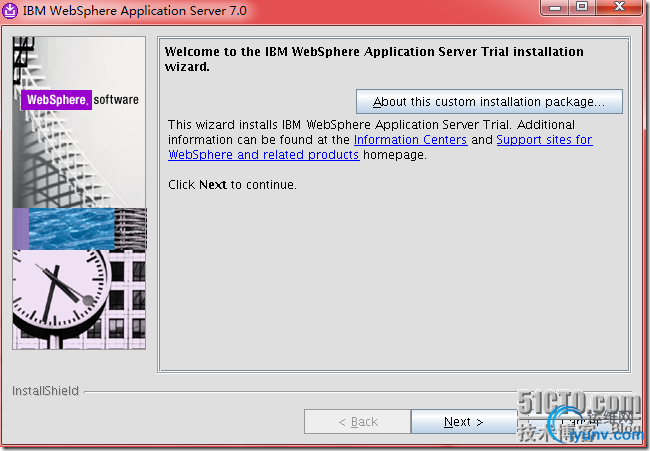Click the disabled Back button
Screen dimensions: 650x451
coord(357,422)
